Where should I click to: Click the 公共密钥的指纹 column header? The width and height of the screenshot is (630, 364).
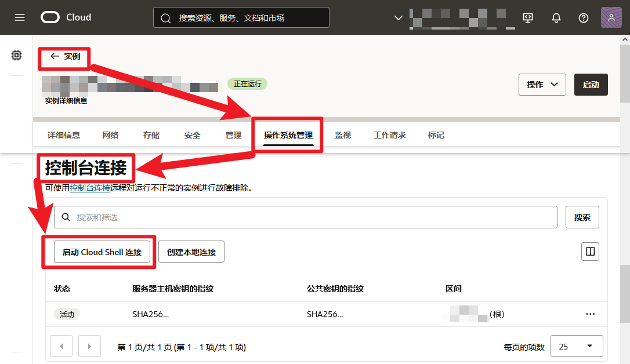(335, 289)
